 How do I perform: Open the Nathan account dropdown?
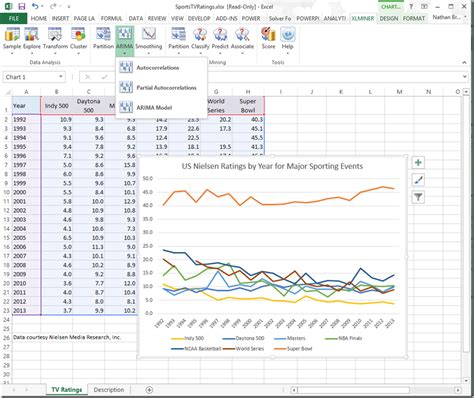(450, 17)
